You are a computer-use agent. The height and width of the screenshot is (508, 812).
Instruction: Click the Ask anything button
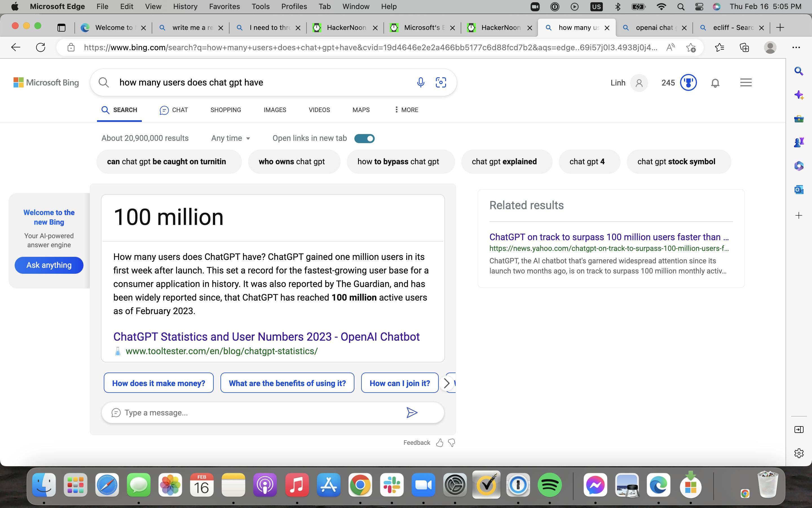click(49, 265)
